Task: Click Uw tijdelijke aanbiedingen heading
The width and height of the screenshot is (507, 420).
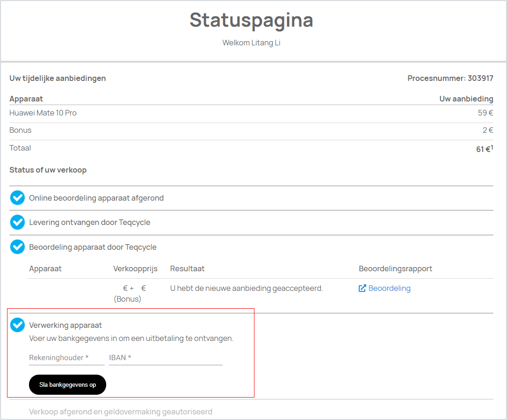Action: point(58,78)
